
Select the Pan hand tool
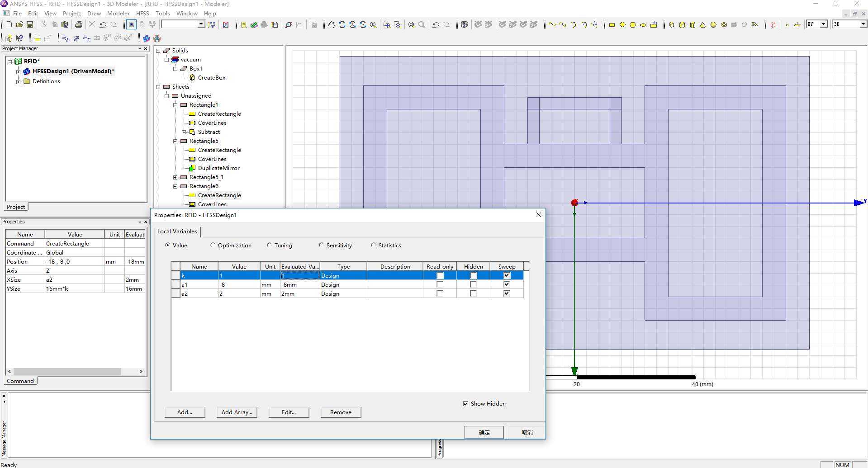point(332,24)
